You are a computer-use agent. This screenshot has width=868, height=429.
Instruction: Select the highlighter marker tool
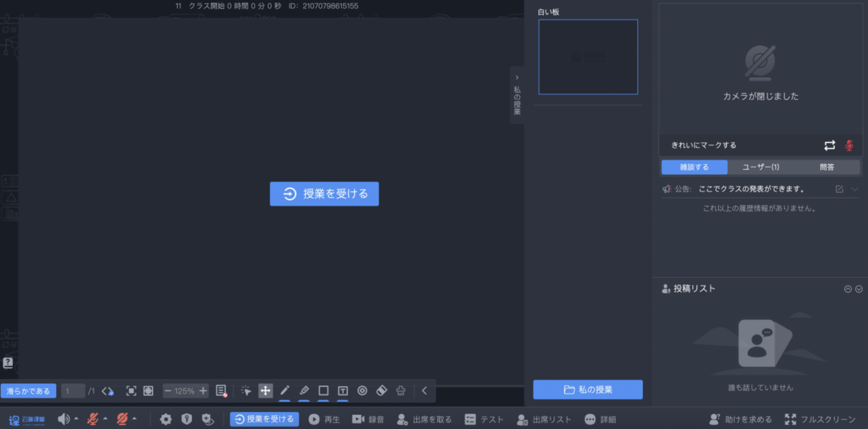(x=304, y=391)
